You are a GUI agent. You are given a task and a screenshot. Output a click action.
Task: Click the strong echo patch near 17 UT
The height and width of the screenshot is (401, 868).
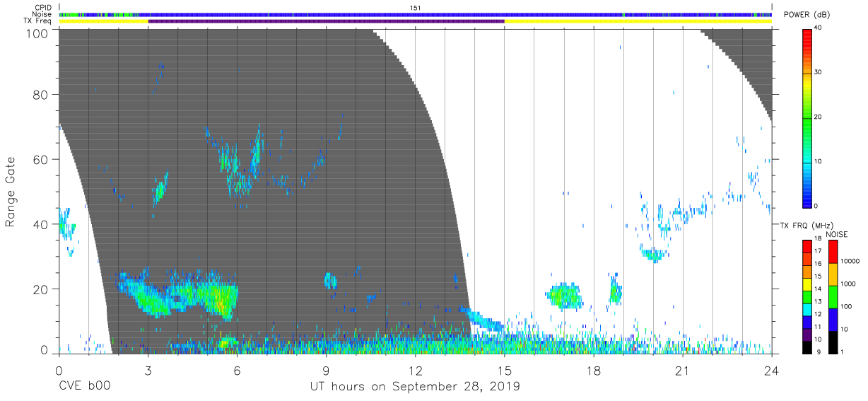point(565,296)
